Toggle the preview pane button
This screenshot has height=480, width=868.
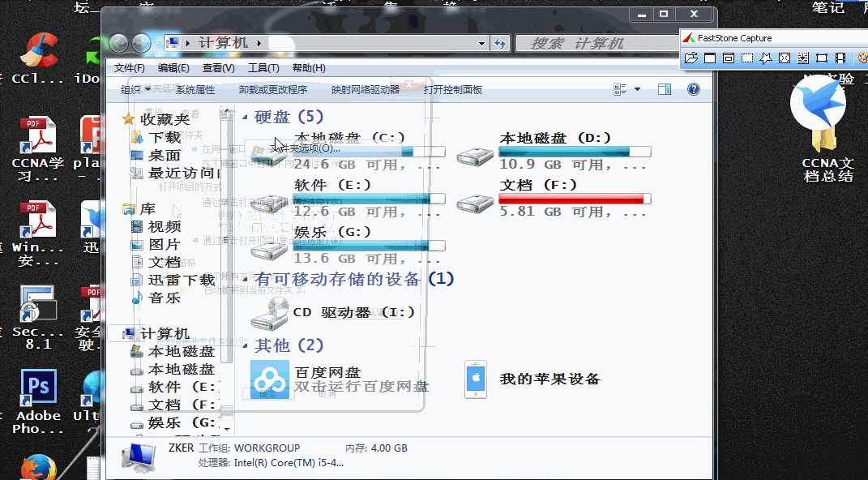pyautogui.click(x=665, y=89)
